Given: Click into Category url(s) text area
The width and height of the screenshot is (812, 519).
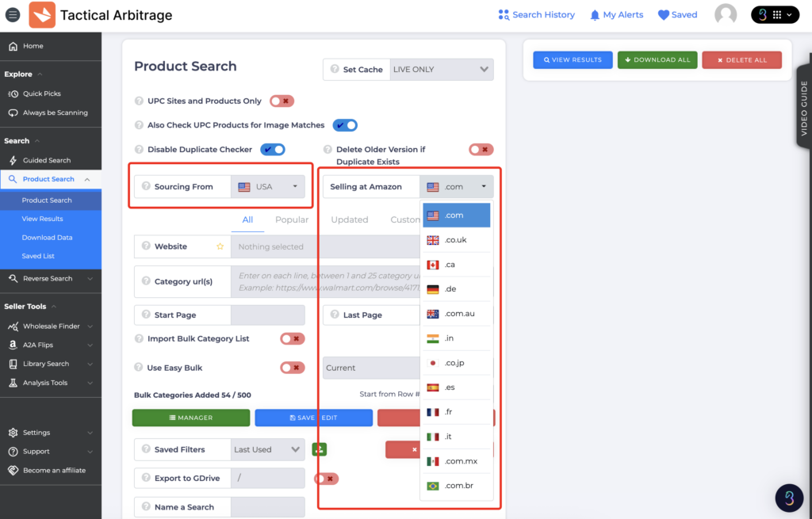Looking at the screenshot, I should [x=326, y=282].
